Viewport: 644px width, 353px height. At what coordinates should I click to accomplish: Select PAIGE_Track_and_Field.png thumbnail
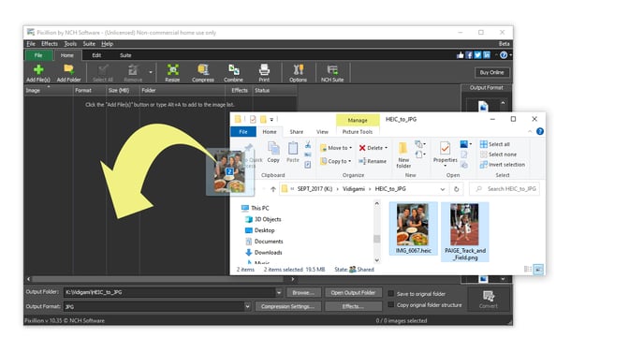click(x=465, y=232)
